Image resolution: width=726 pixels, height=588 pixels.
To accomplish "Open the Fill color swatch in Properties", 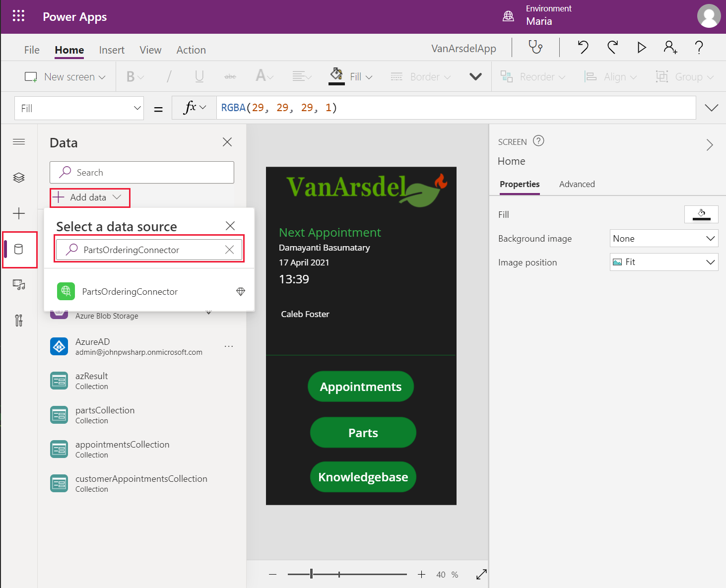I will [x=701, y=214].
